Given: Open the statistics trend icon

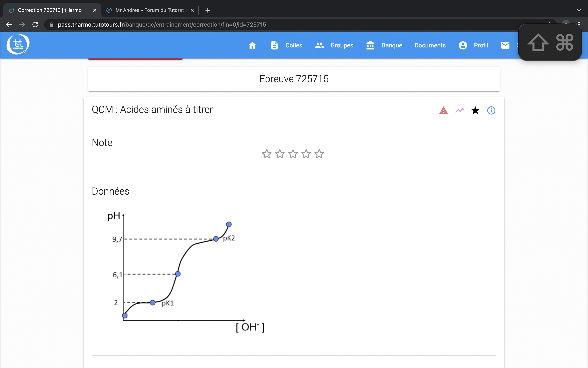Looking at the screenshot, I should click(459, 110).
